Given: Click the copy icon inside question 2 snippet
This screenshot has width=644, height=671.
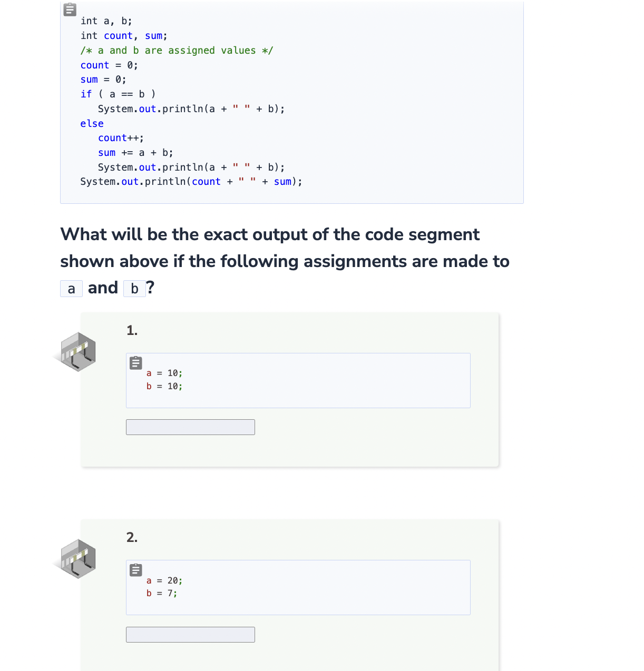Looking at the screenshot, I should [x=135, y=570].
